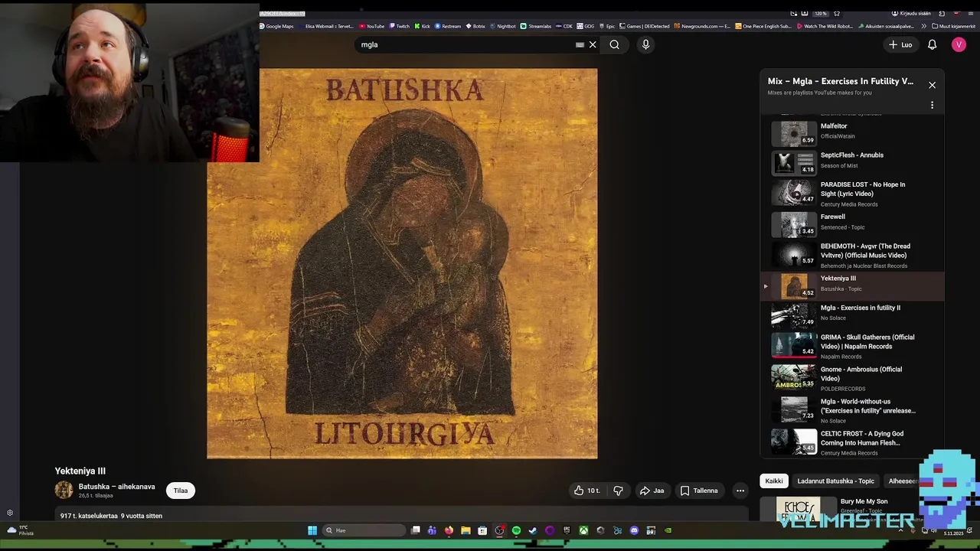Open SepticFlesh Annubis thumbnail

pos(794,162)
